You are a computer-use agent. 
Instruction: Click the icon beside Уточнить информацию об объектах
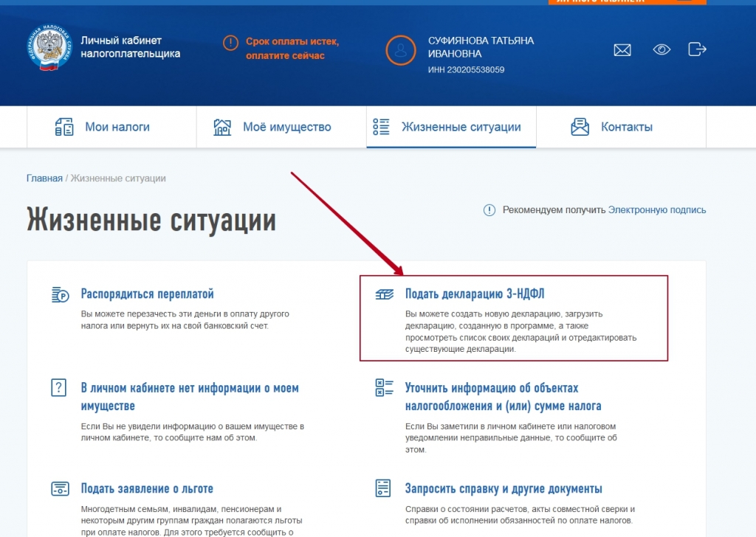(x=384, y=388)
